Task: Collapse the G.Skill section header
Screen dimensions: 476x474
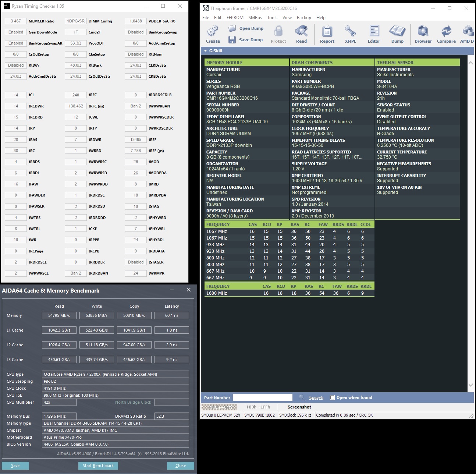Action: (x=206, y=51)
